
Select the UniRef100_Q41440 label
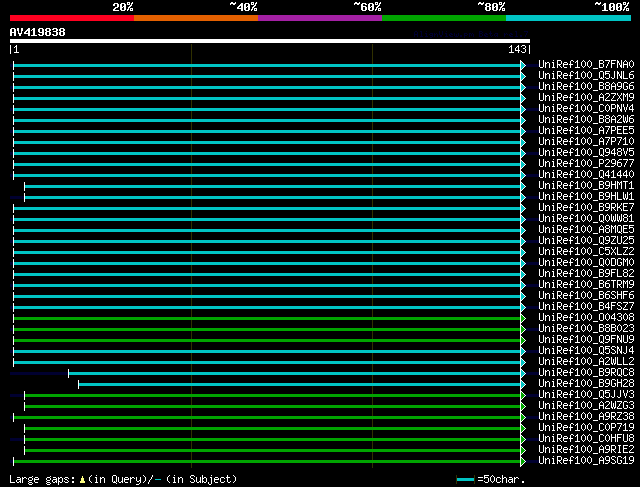coord(586,175)
